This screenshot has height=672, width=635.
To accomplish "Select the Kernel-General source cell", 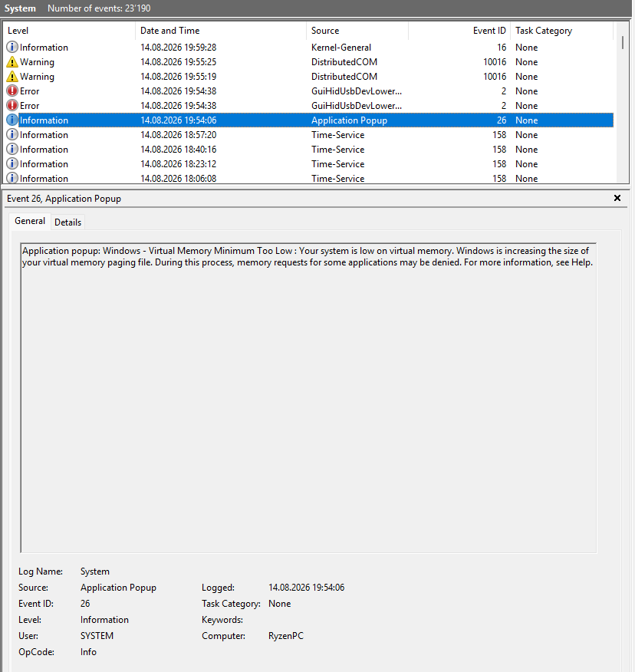I will coord(341,48).
